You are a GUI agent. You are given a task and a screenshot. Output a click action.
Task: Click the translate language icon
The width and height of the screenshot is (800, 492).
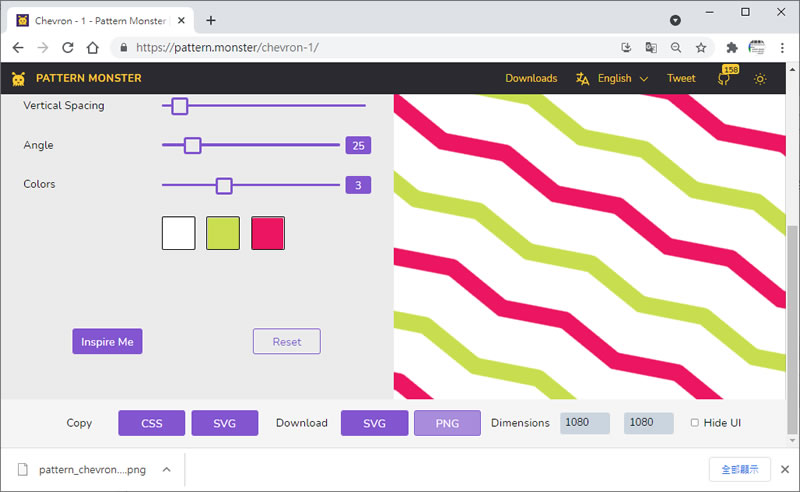(582, 79)
